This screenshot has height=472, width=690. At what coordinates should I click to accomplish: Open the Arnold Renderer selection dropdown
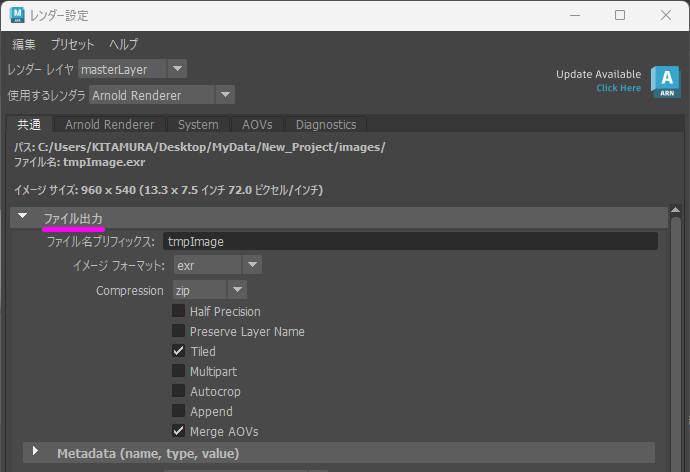(161, 95)
